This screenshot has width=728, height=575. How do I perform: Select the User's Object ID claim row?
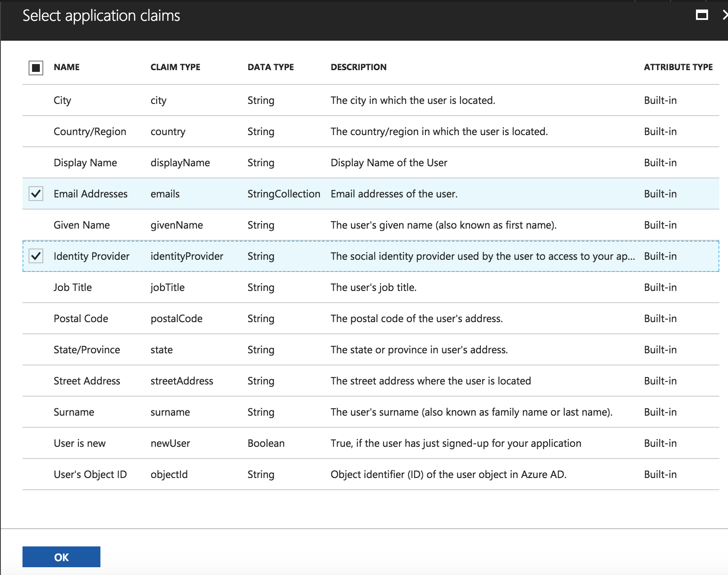[x=371, y=474]
